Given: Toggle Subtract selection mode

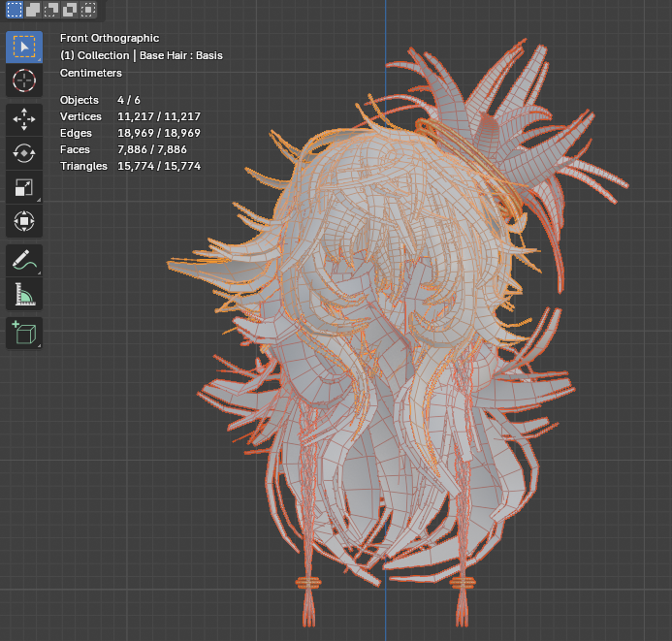Looking at the screenshot, I should point(51,10).
